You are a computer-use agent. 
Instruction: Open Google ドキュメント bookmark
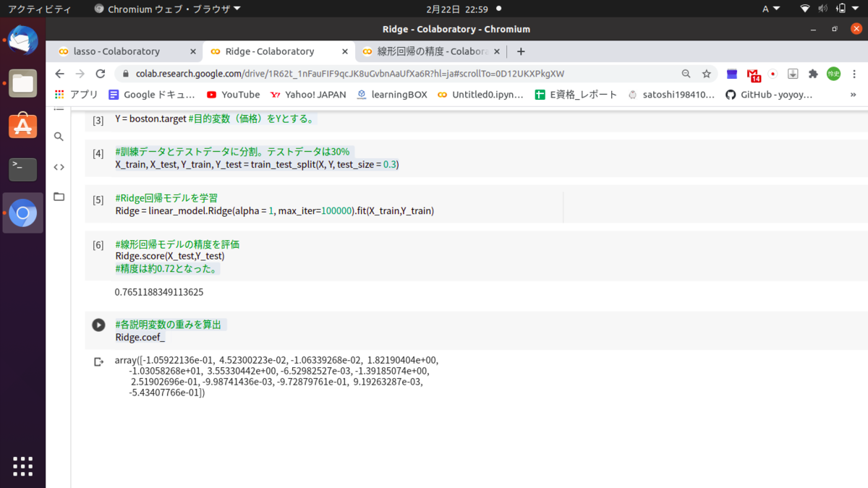[152, 95]
